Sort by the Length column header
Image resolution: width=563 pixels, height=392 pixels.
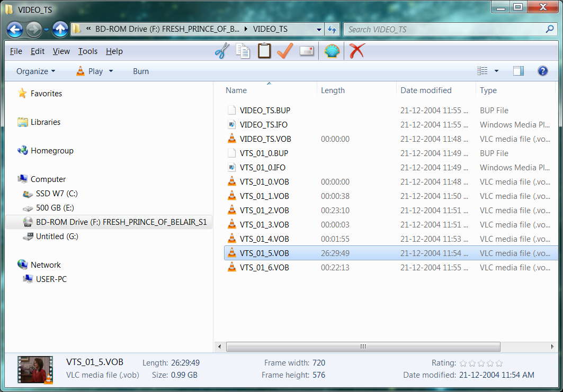pyautogui.click(x=356, y=90)
